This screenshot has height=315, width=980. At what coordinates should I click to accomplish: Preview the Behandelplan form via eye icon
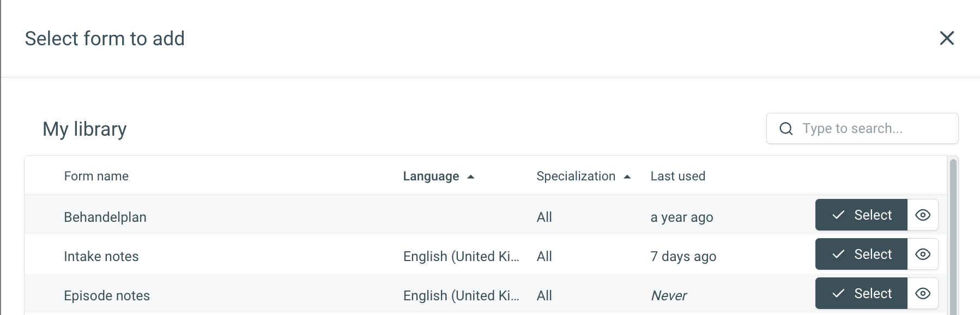[x=923, y=215]
